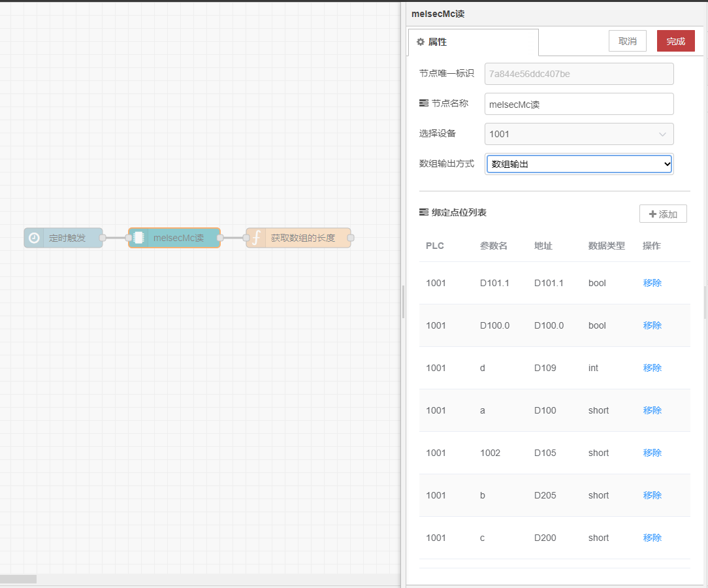Click the 数据类型 column header
Viewport: 708px width, 588px height.
click(x=606, y=246)
